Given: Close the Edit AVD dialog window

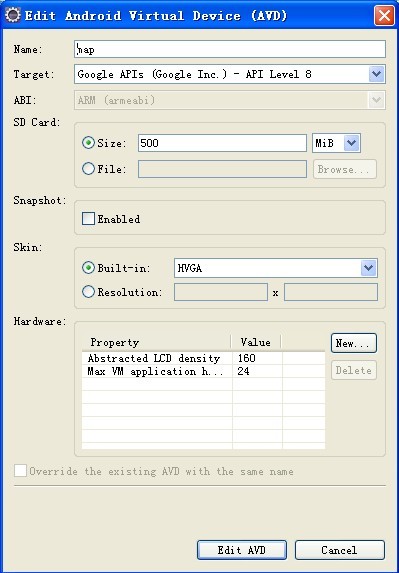Looking at the screenshot, I should tap(384, 16).
